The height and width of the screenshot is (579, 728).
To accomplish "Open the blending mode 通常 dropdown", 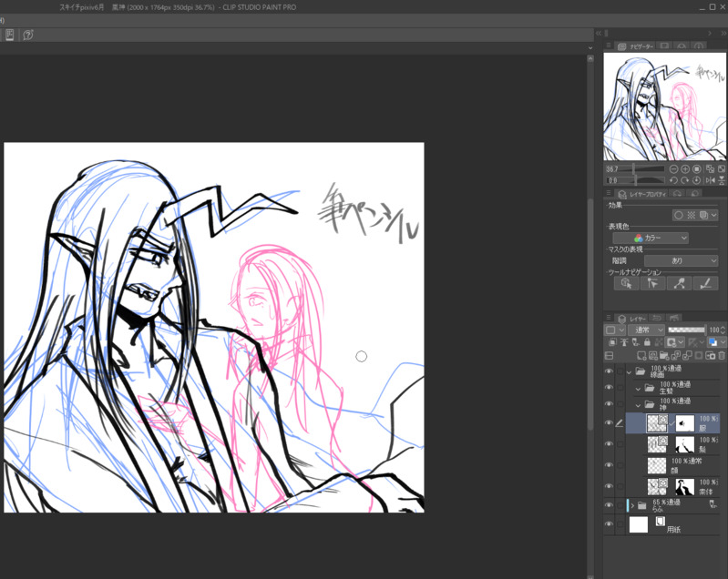I will tap(646, 330).
